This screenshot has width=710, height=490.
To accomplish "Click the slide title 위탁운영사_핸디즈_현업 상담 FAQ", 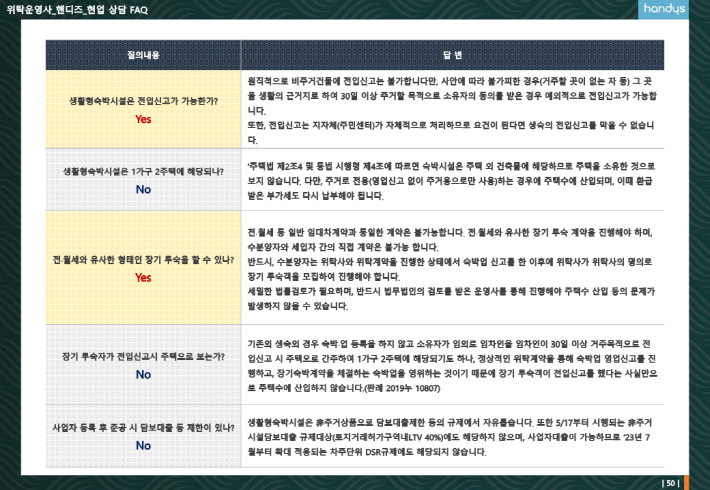I will (x=69, y=12).
